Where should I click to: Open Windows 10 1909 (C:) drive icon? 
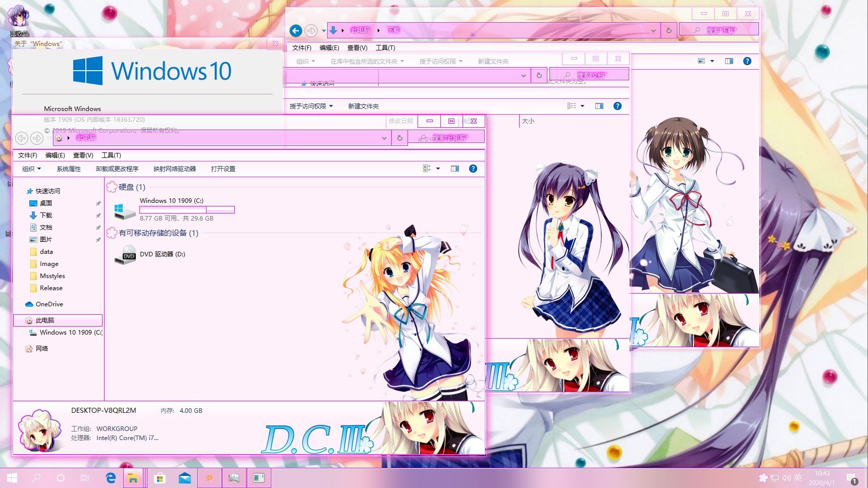coord(125,211)
